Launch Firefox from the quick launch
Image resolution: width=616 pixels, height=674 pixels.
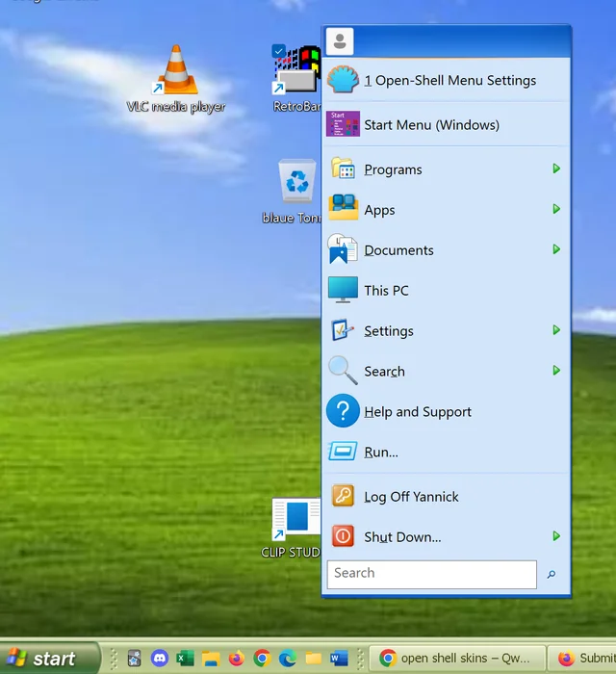[236, 658]
